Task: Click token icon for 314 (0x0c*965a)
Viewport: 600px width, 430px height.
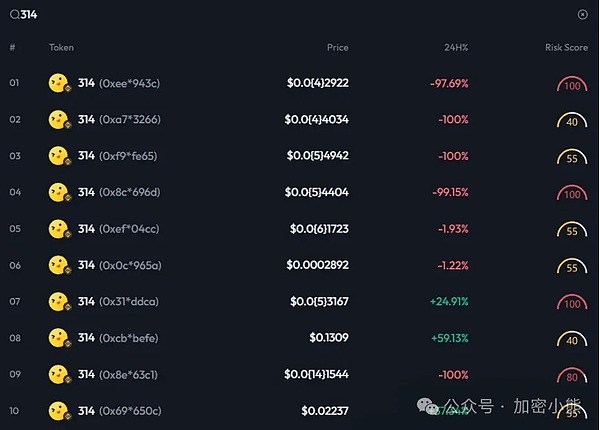Action: (59, 265)
